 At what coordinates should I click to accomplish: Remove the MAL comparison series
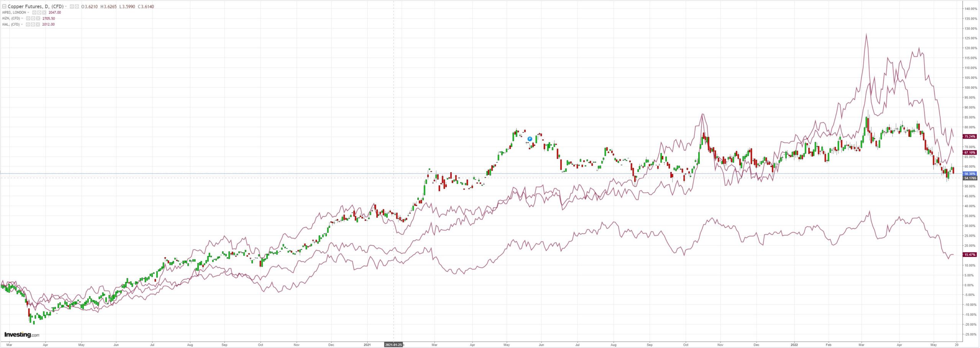tap(38, 24)
